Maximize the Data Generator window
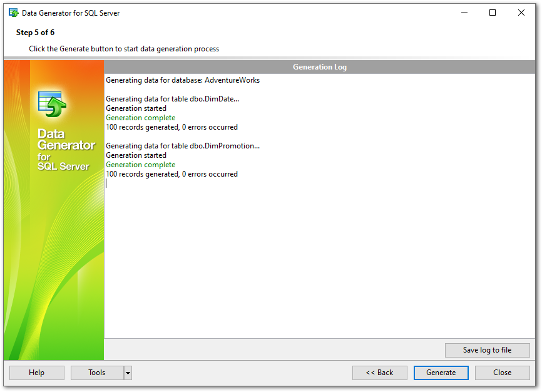This screenshot has height=392, width=542. 493,13
